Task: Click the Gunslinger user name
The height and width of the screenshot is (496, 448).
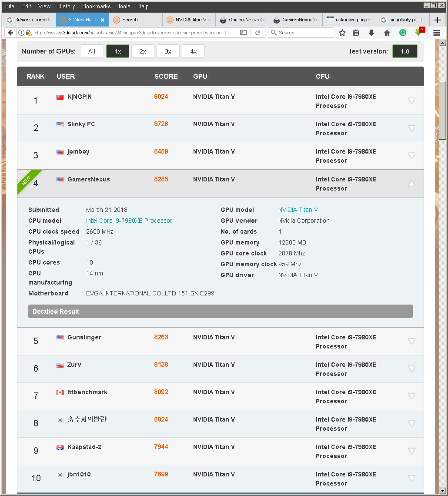Action: (x=84, y=338)
